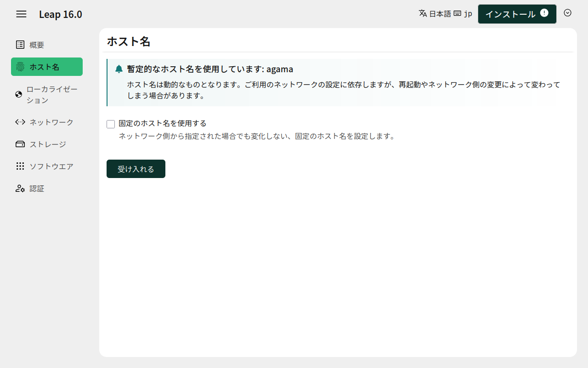
Task: Go to ローカライゼーション settings
Action: tap(47, 94)
